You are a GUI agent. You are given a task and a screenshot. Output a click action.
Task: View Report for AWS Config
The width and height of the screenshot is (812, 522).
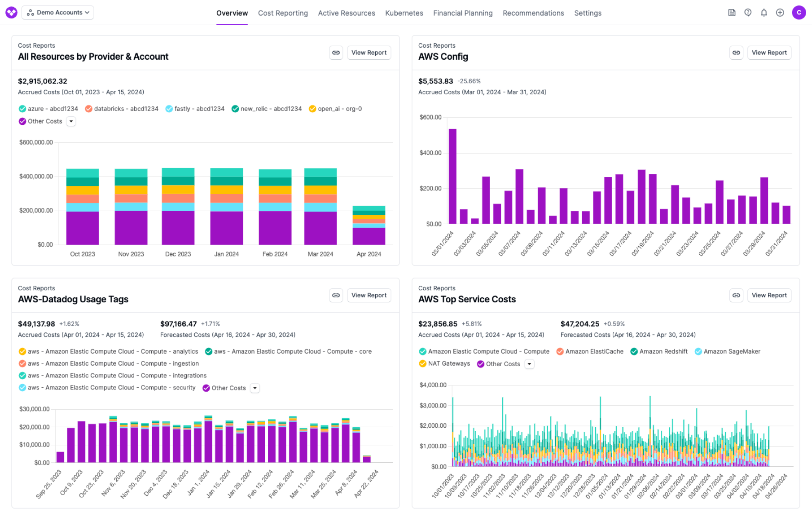click(769, 53)
